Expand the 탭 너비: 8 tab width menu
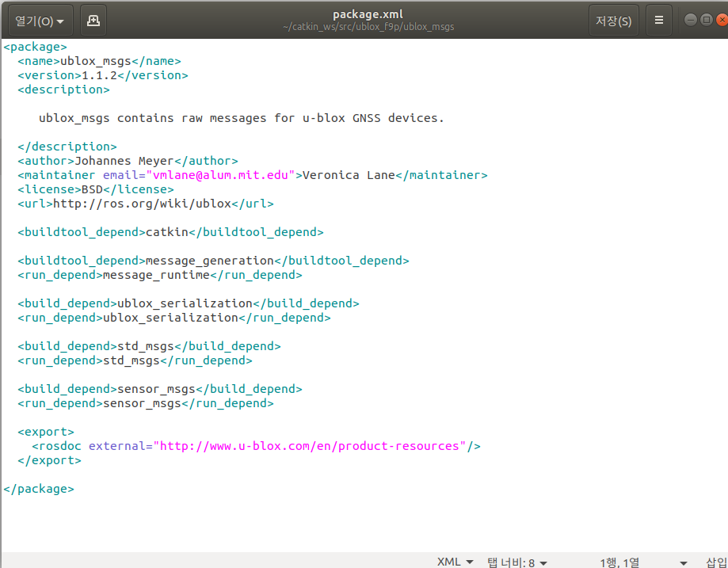The height and width of the screenshot is (568, 728). pos(516,562)
